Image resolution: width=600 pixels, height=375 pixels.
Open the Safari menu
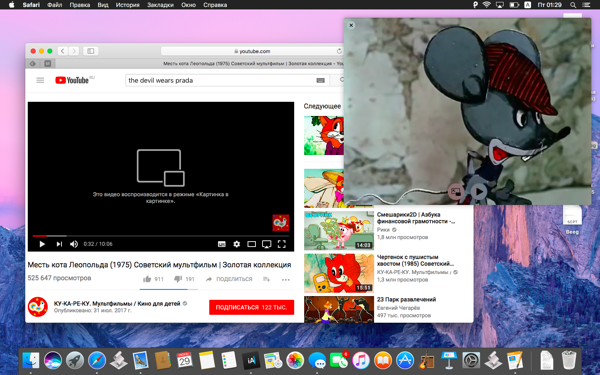[x=31, y=5]
